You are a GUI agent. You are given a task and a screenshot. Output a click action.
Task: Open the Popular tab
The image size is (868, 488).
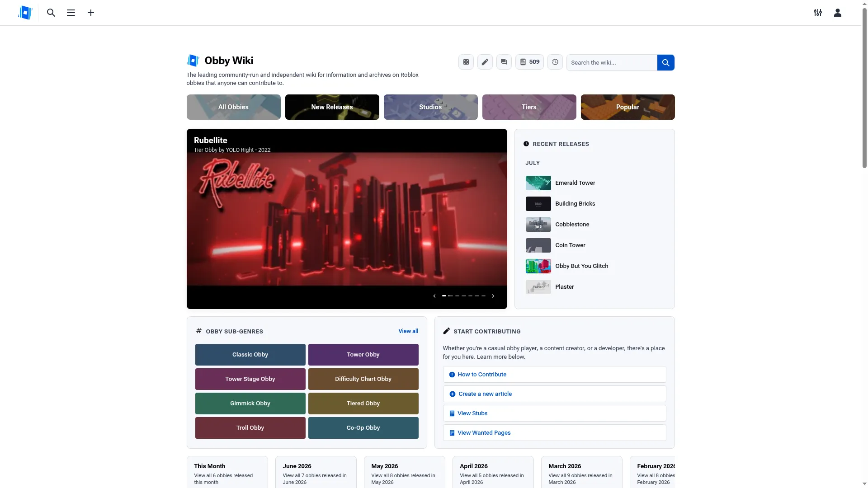click(628, 107)
